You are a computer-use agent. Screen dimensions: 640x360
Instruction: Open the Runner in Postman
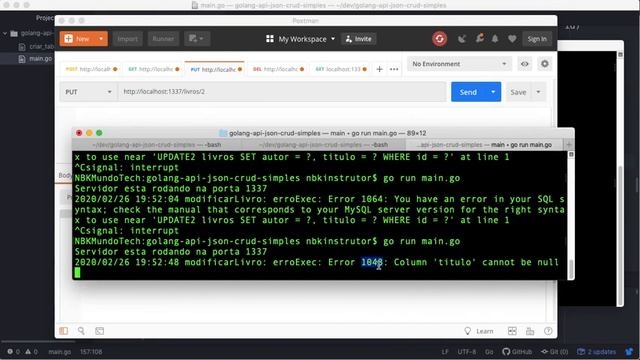[x=163, y=39]
